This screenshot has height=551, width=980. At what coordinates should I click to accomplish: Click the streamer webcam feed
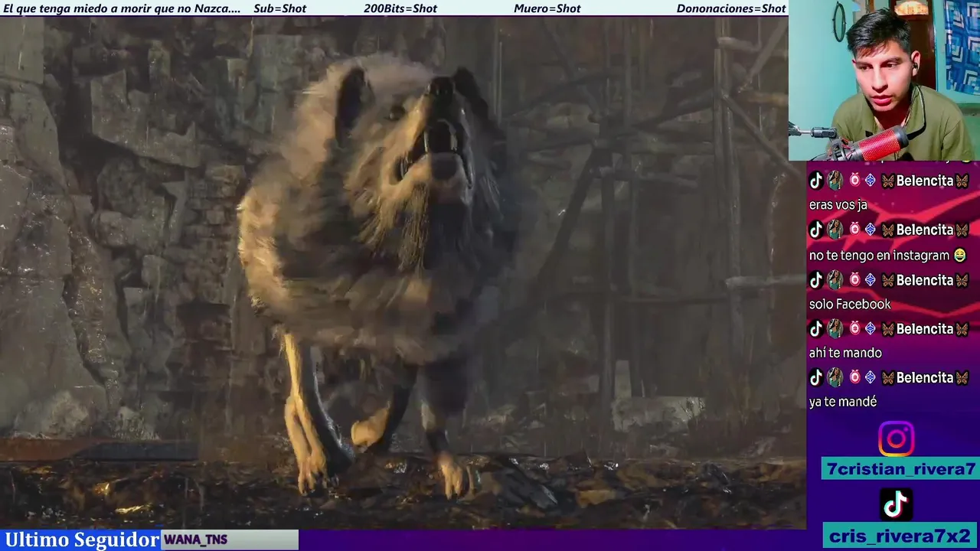pyautogui.click(x=884, y=80)
